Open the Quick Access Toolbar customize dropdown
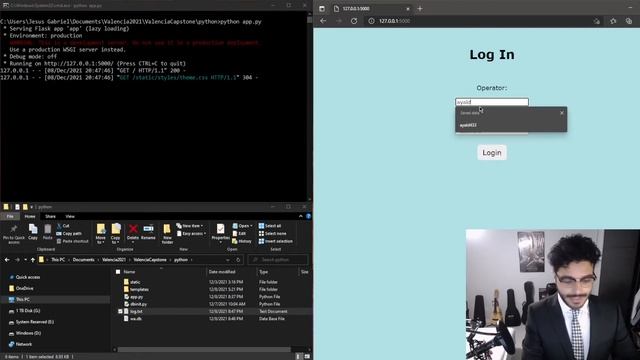The image size is (640, 360). [x=31, y=207]
